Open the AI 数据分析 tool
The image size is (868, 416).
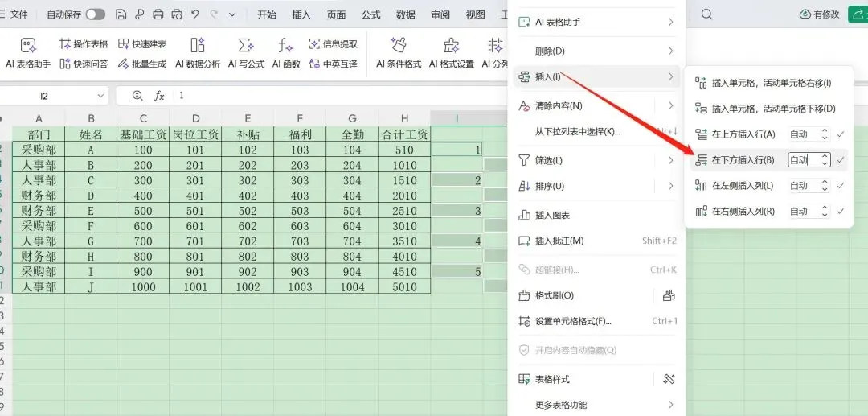pyautogui.click(x=198, y=54)
